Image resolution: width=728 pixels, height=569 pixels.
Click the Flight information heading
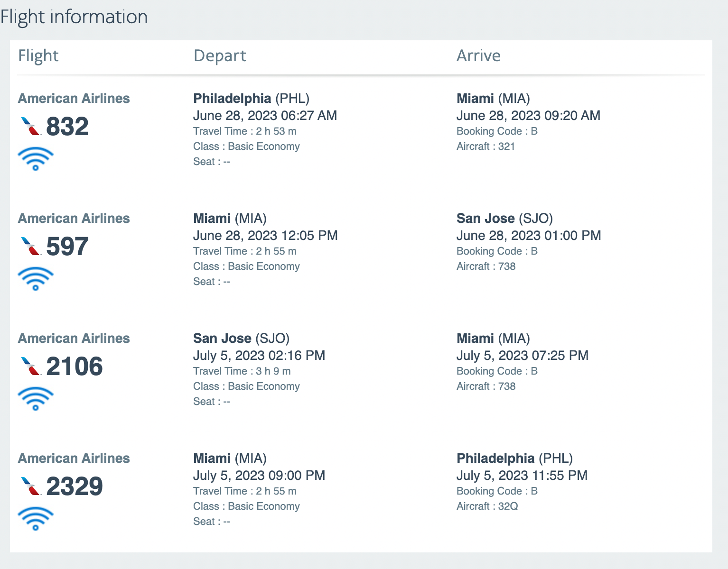(x=74, y=17)
